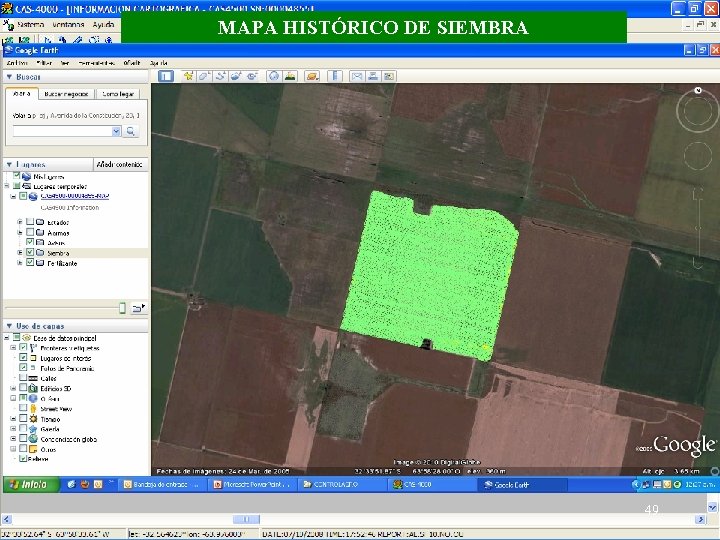720x540 pixels.
Task: Click the Look joystick ring control
Action: point(698,110)
